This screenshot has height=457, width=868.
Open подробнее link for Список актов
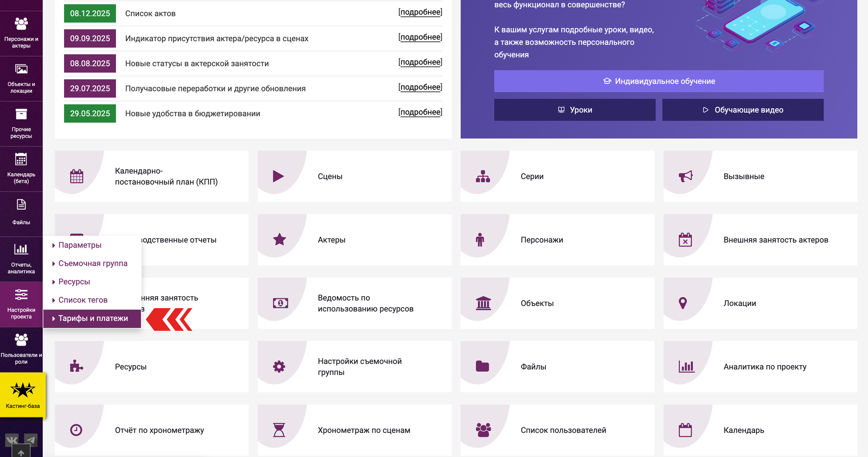pos(420,12)
